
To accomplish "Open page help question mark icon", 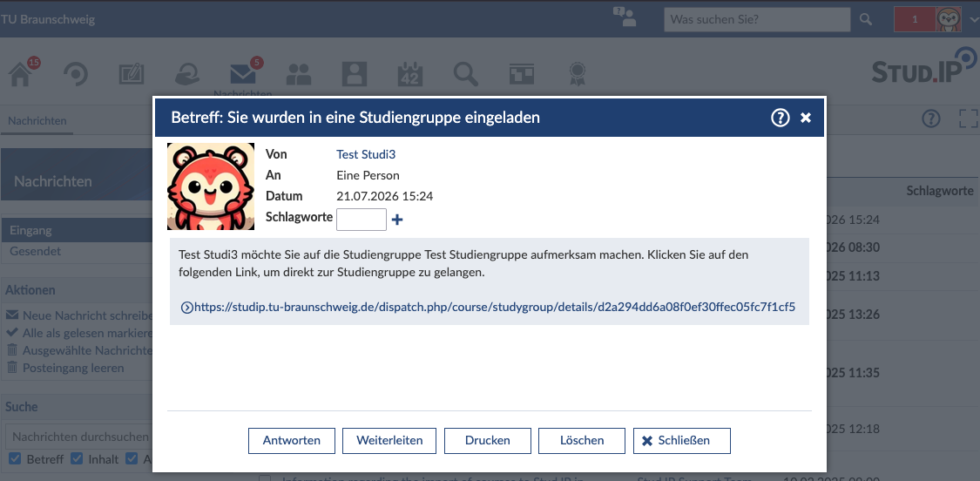I will [931, 118].
